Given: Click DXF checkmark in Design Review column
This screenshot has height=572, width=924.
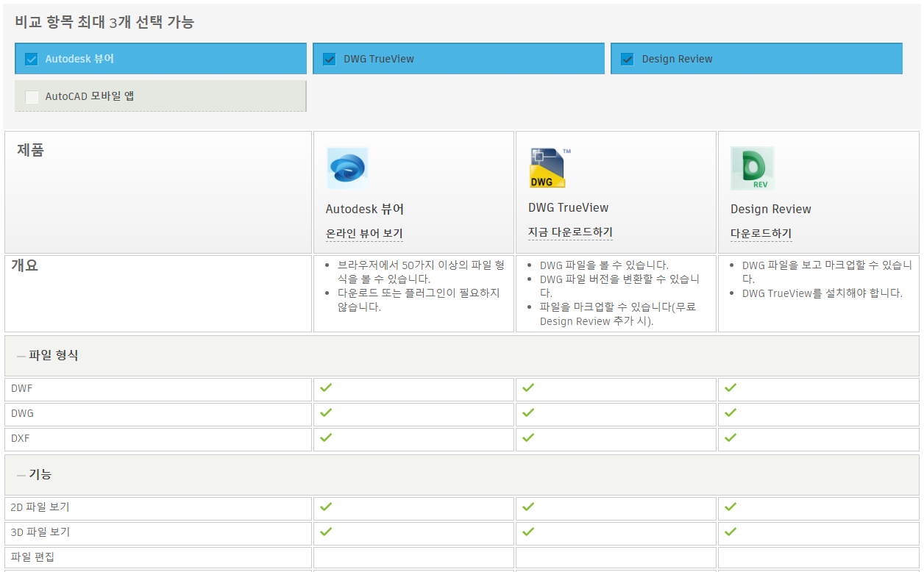Looking at the screenshot, I should pyautogui.click(x=731, y=437).
